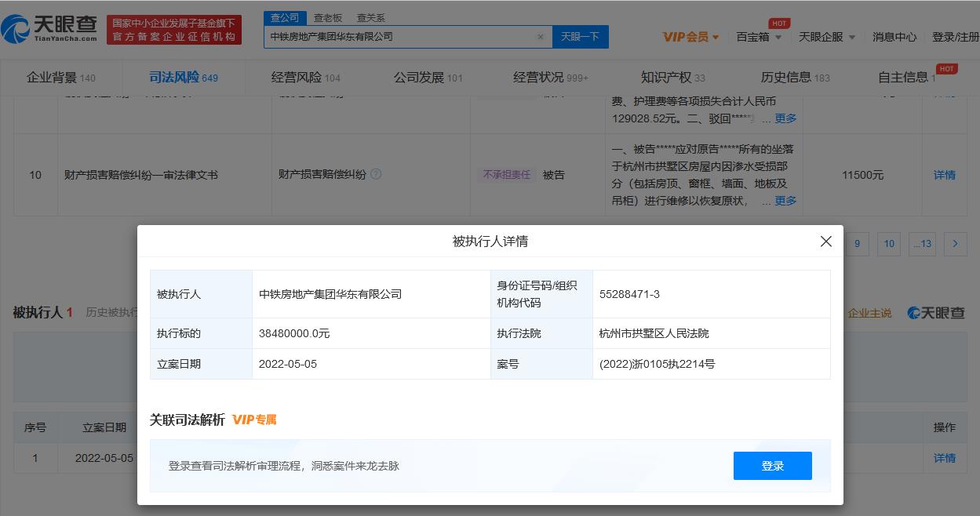Expand the VIP会员 menu
980x516 pixels.
click(x=690, y=37)
